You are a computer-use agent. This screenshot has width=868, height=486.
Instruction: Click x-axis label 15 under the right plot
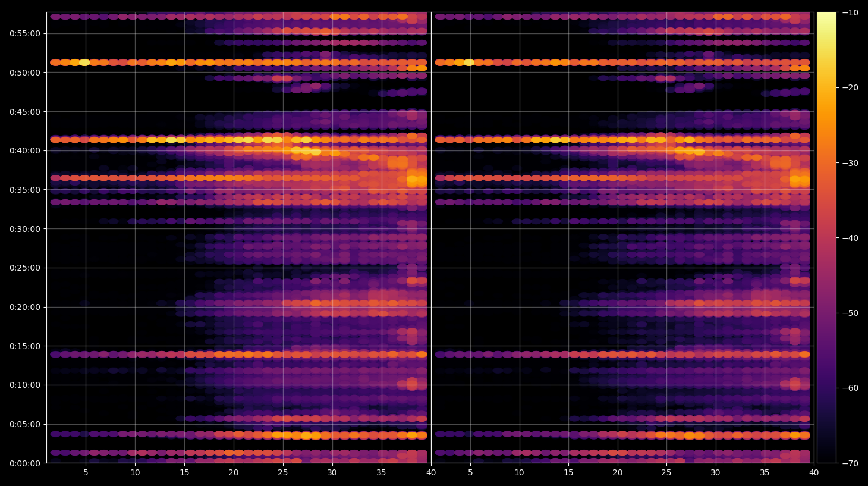[x=568, y=473]
